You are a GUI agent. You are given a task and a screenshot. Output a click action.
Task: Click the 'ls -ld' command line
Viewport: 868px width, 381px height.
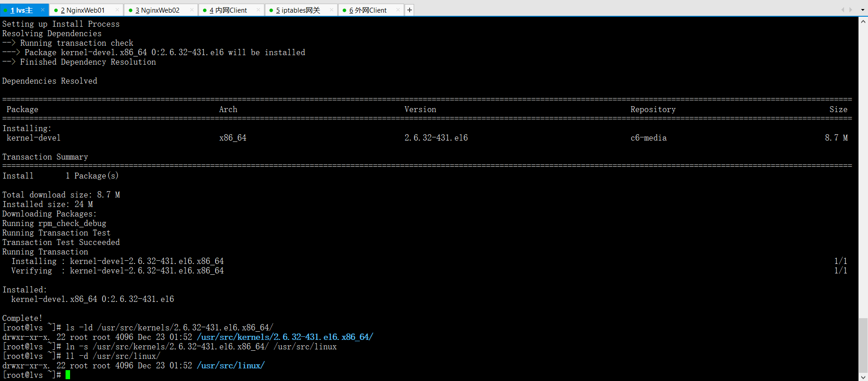(x=138, y=327)
